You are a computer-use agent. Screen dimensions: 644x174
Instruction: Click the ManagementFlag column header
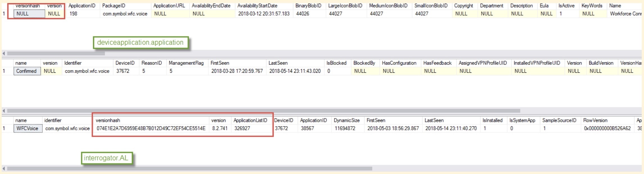pyautogui.click(x=186, y=63)
